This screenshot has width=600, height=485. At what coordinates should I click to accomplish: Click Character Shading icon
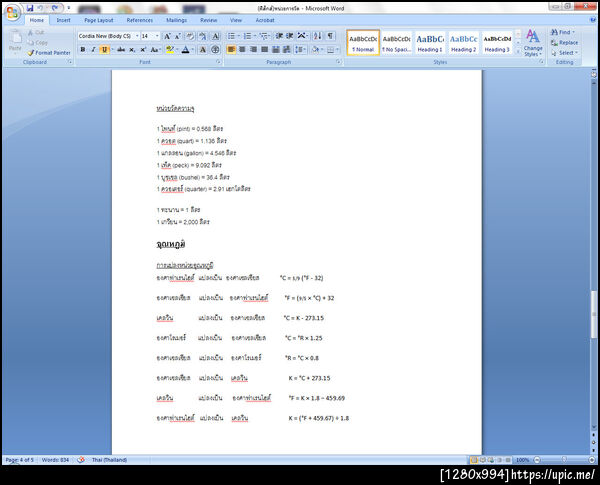203,49
